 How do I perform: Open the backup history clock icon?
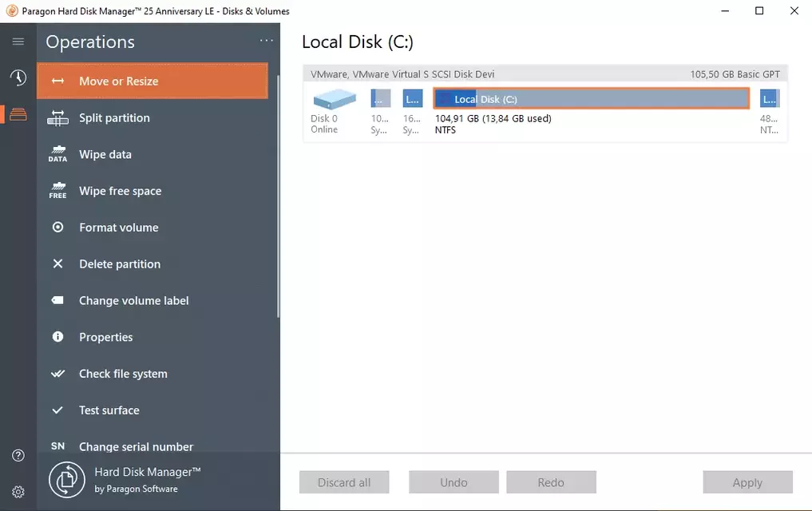click(18, 77)
